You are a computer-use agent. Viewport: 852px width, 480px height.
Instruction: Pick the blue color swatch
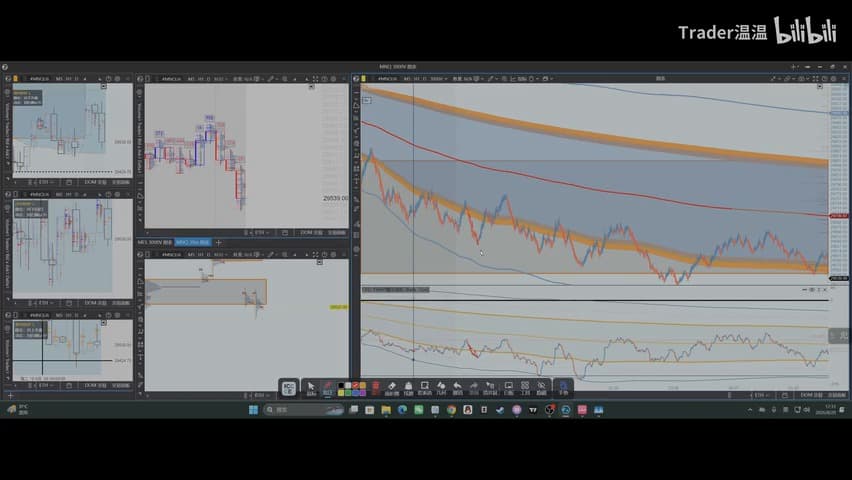click(355, 393)
